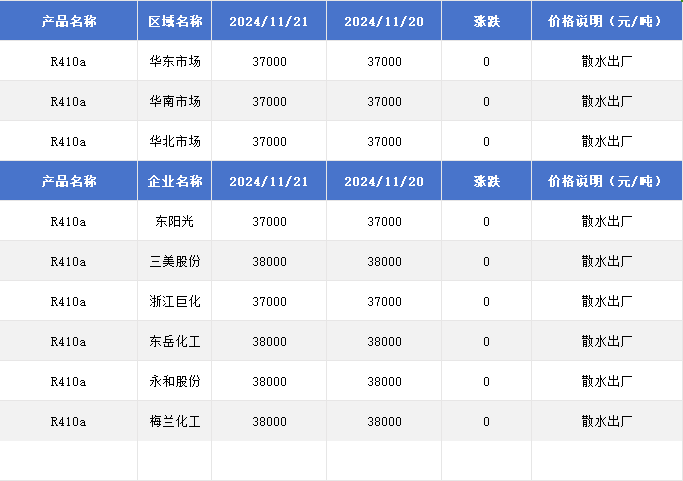
Task: Click R410a in the 永和股份 row
Action: click(x=68, y=382)
